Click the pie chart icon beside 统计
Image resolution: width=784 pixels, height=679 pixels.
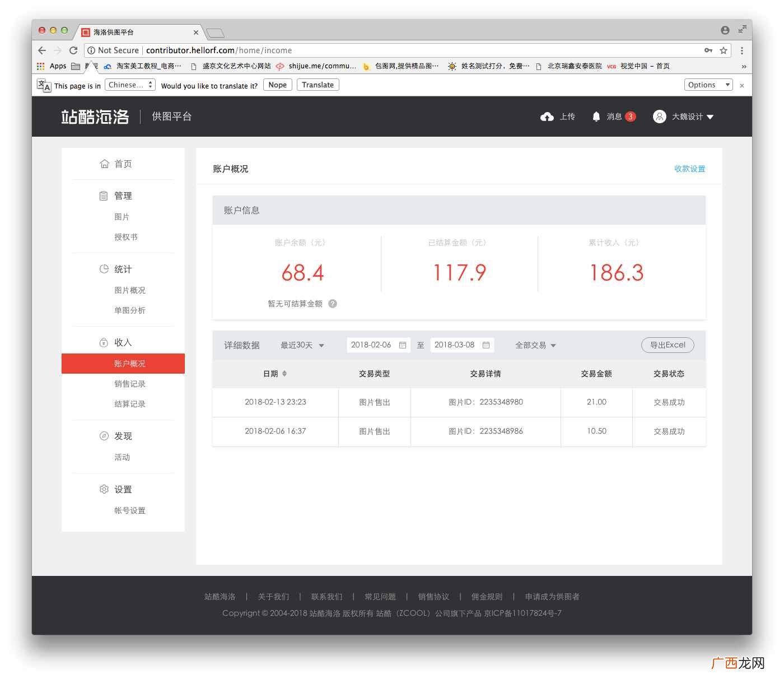click(x=104, y=269)
